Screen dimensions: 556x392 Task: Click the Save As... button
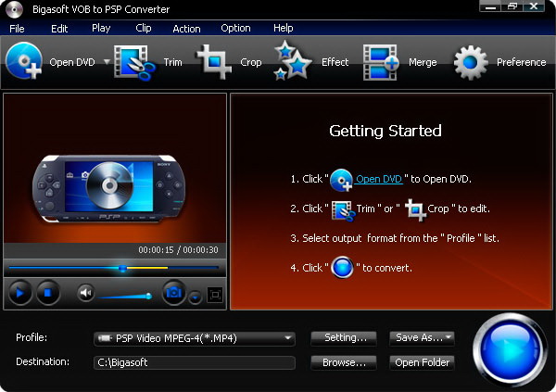click(x=422, y=337)
